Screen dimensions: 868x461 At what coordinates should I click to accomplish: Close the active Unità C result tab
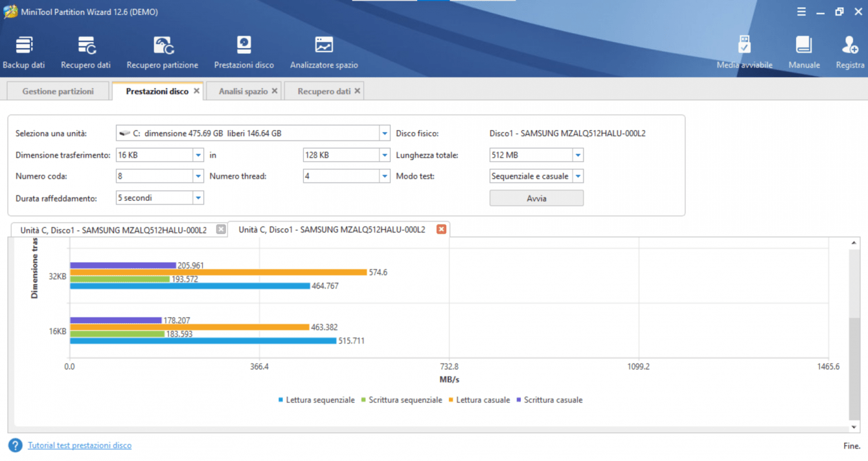441,229
